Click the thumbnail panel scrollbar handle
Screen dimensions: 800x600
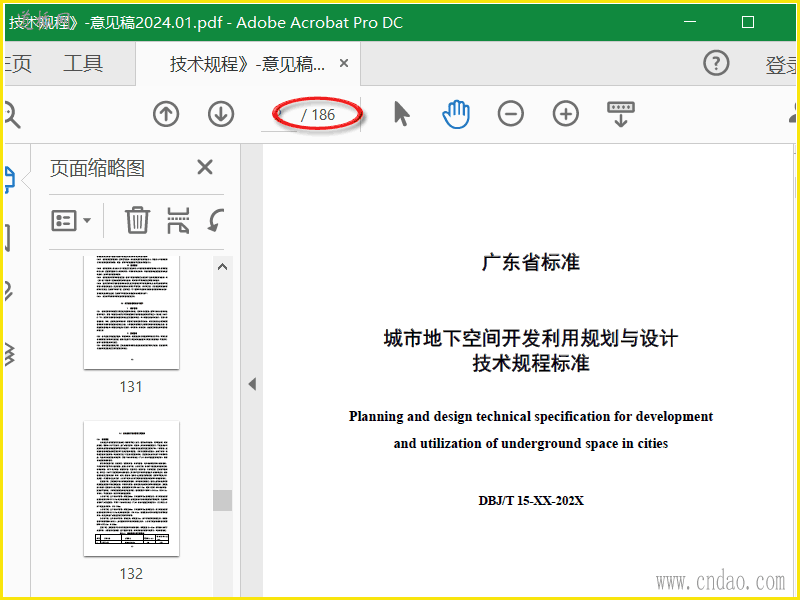[x=222, y=500]
